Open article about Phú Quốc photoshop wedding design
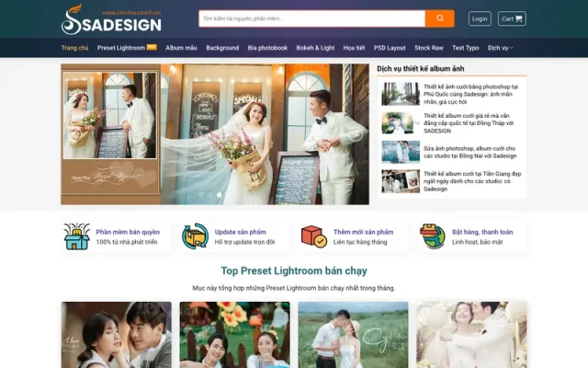This screenshot has width=588, height=368. (x=471, y=94)
